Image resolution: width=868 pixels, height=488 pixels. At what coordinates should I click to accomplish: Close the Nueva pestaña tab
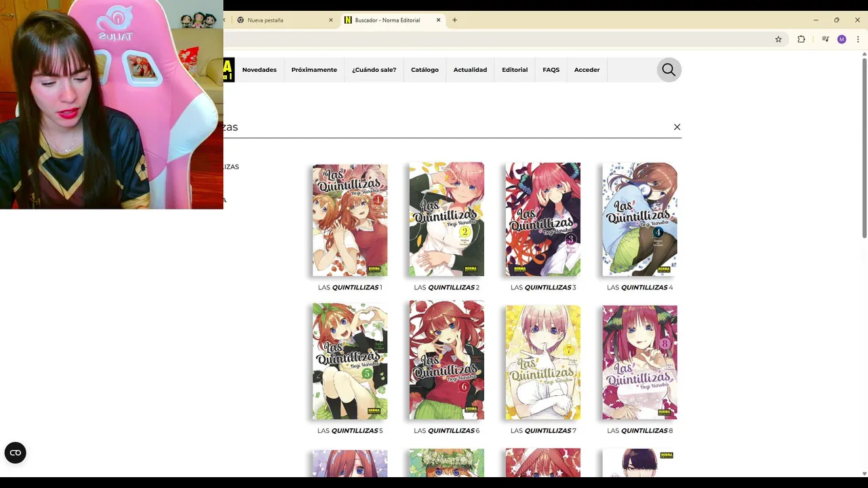[x=331, y=20]
